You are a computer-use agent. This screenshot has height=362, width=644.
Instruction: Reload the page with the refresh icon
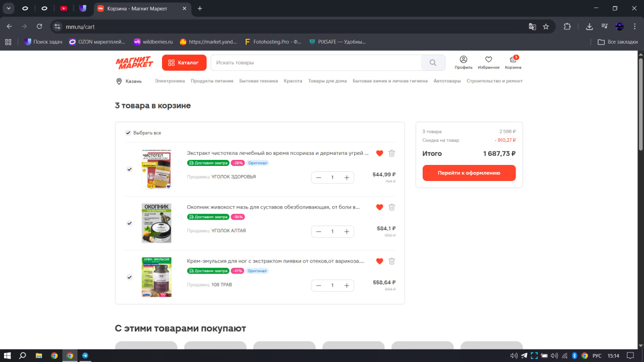click(x=39, y=27)
